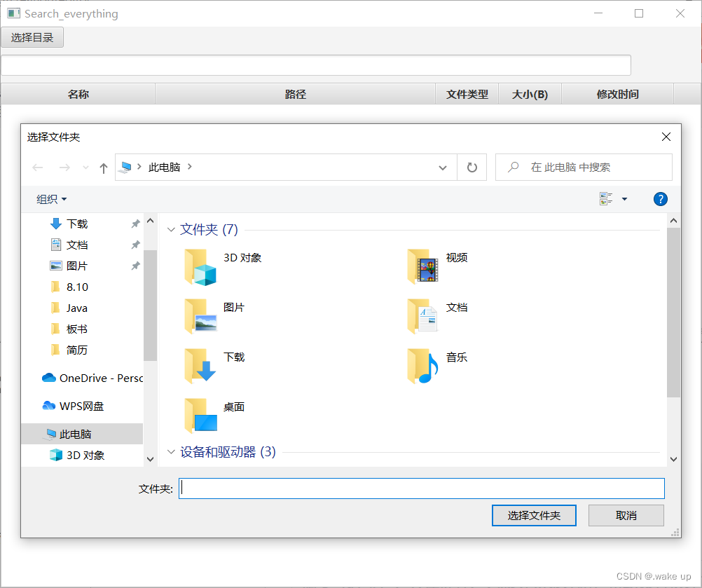Open Help via the question mark icon
702x588 pixels.
click(660, 199)
